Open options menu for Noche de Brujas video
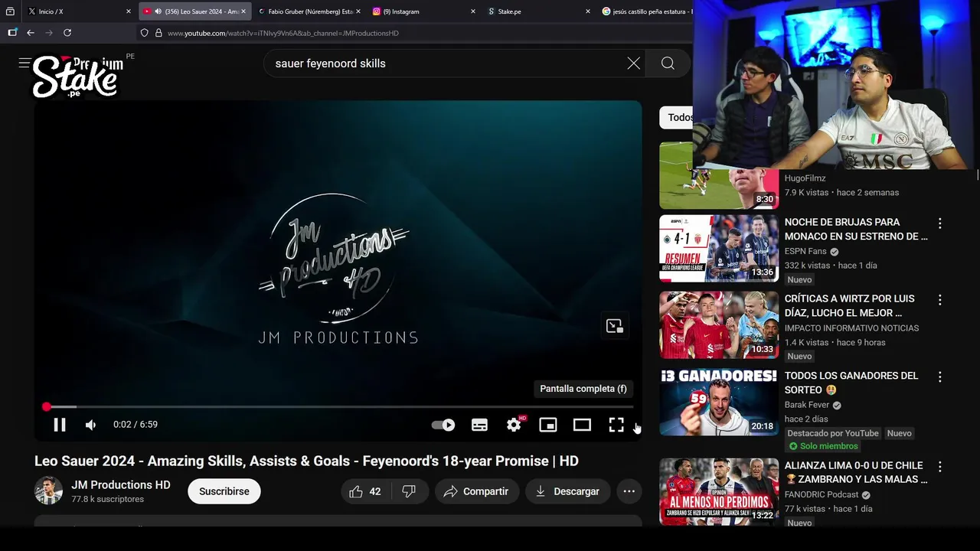The height and width of the screenshot is (551, 980). coord(940,223)
